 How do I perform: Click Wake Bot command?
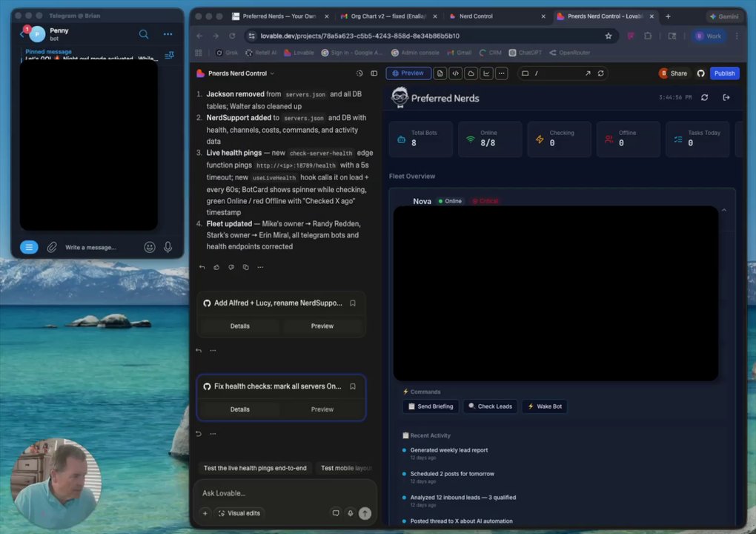coord(544,406)
